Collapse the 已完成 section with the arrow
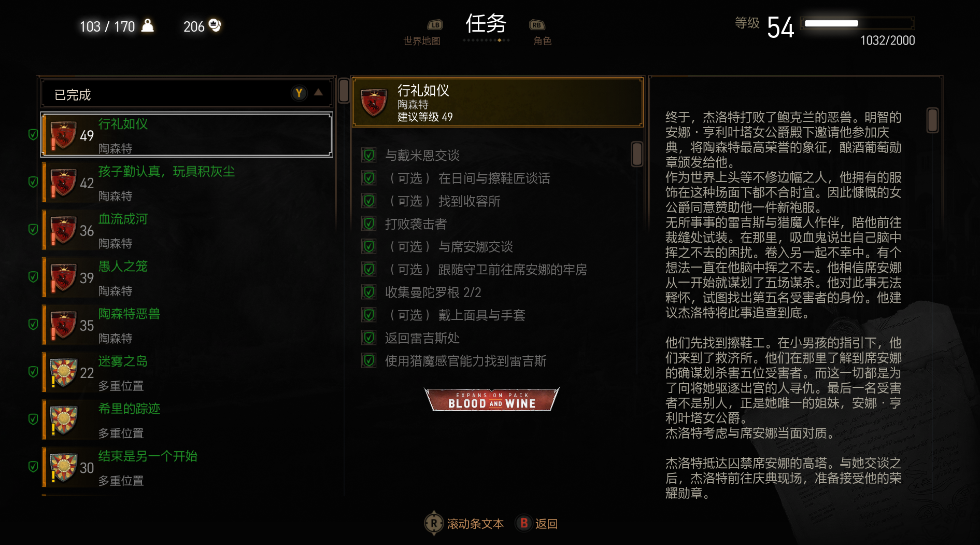 [318, 92]
